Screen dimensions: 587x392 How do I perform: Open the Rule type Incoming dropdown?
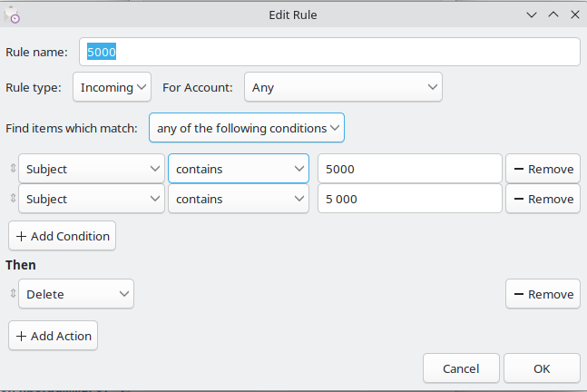[112, 87]
